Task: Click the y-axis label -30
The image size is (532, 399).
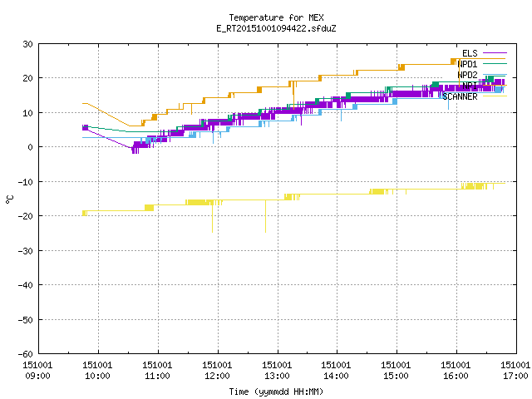Action: [26, 251]
